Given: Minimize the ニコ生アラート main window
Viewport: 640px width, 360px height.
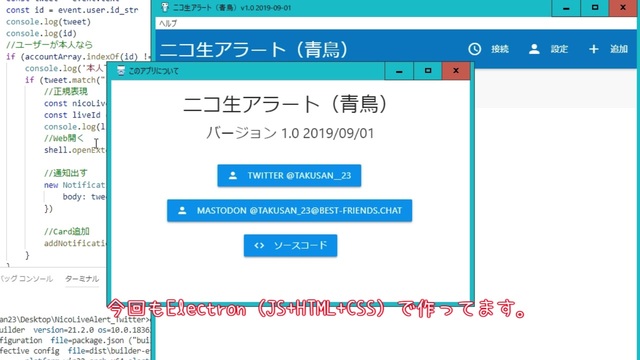Looking at the screenshot, I should click(x=566, y=8).
